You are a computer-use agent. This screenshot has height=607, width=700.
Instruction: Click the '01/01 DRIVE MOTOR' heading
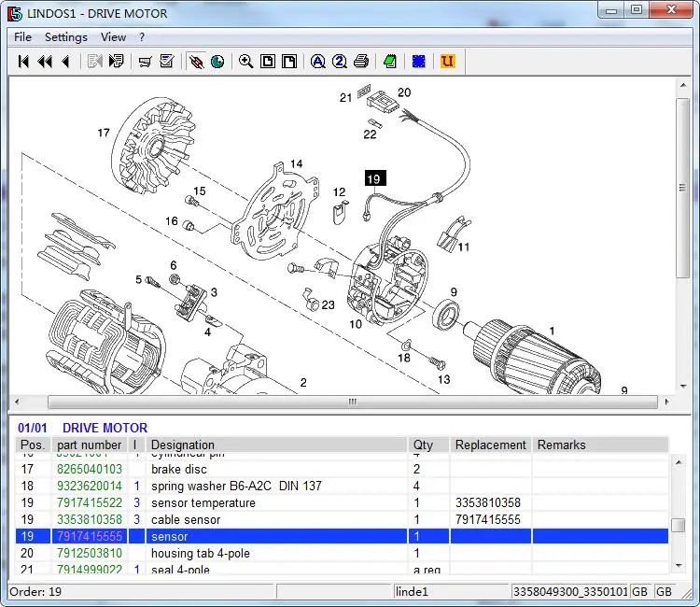point(82,428)
